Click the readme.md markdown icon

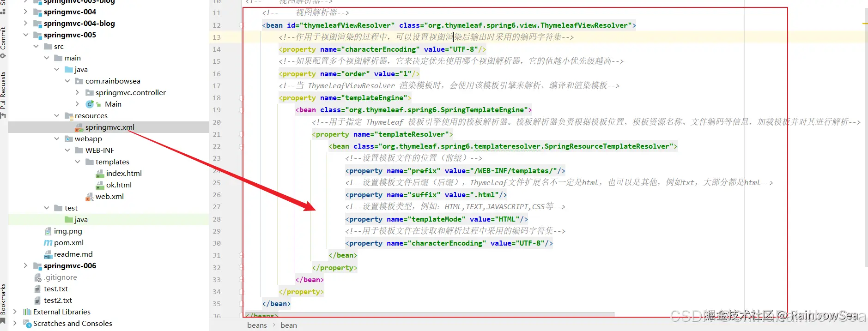pos(48,254)
